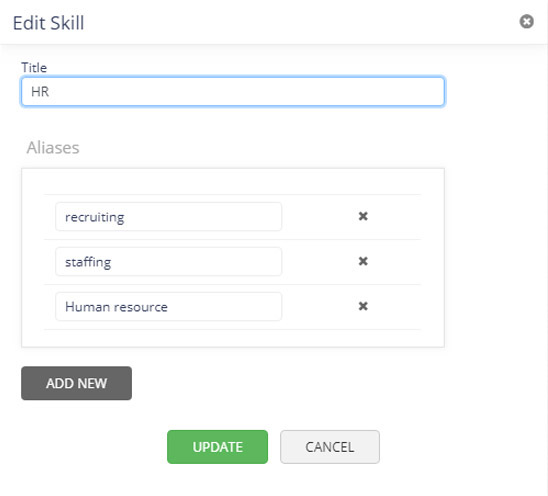Discard changes via CANCEL button

[330, 447]
